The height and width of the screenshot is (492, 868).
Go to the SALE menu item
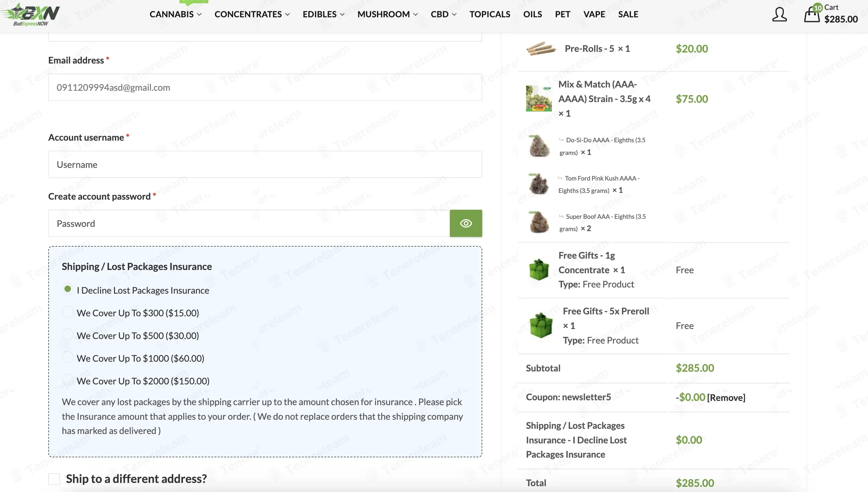tap(628, 14)
